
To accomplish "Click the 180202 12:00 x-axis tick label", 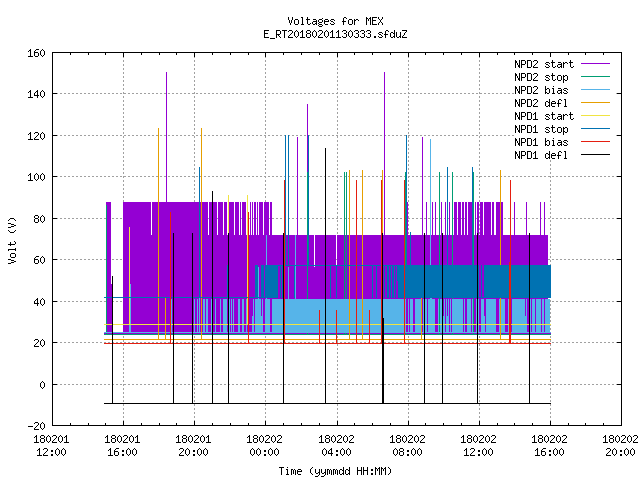I will tap(478, 446).
